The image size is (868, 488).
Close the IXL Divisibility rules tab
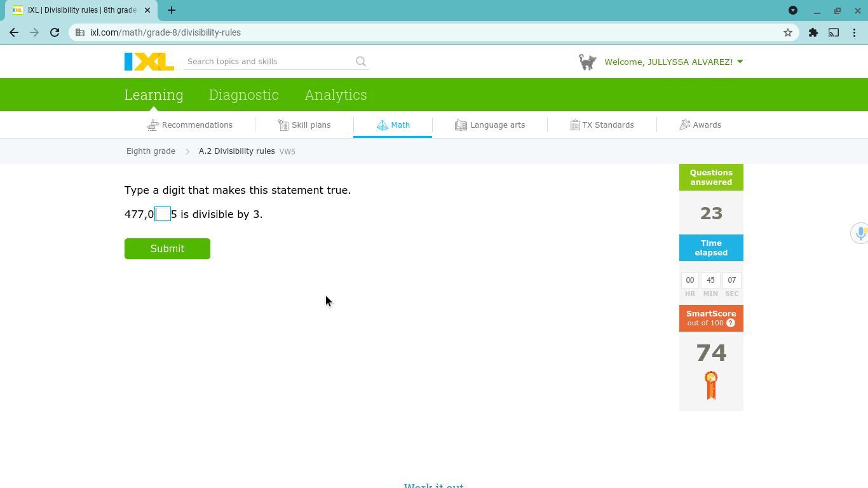tap(147, 10)
